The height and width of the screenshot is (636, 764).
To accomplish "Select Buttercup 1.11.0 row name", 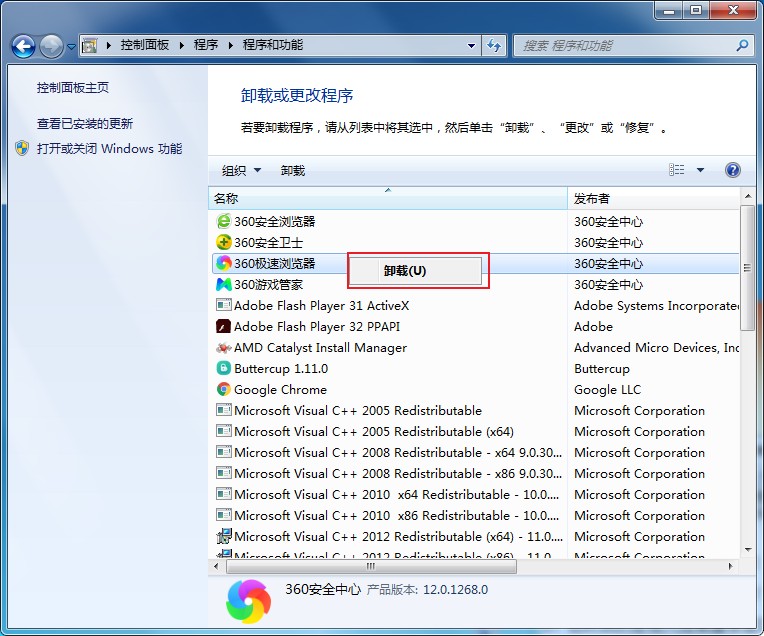I will [281, 368].
